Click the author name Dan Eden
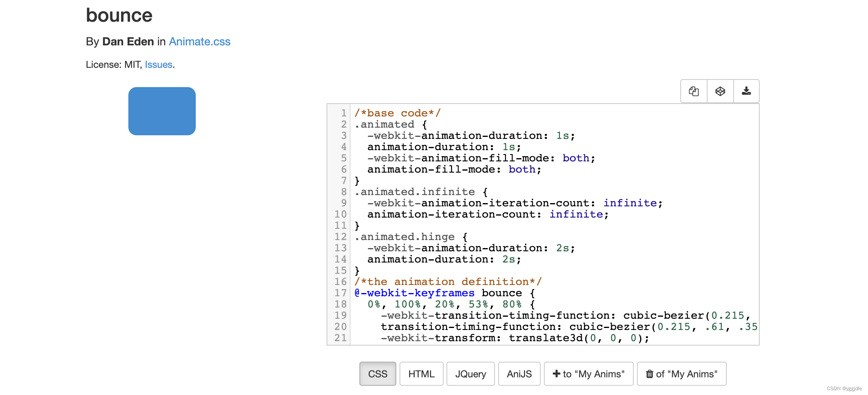 click(x=128, y=42)
